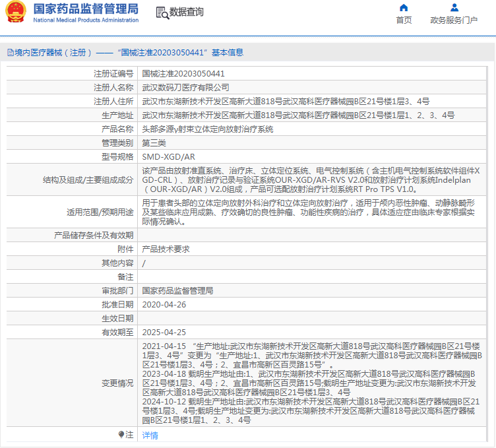
Task: Click the 注册证编号 row label
Action: pyautogui.click(x=113, y=74)
